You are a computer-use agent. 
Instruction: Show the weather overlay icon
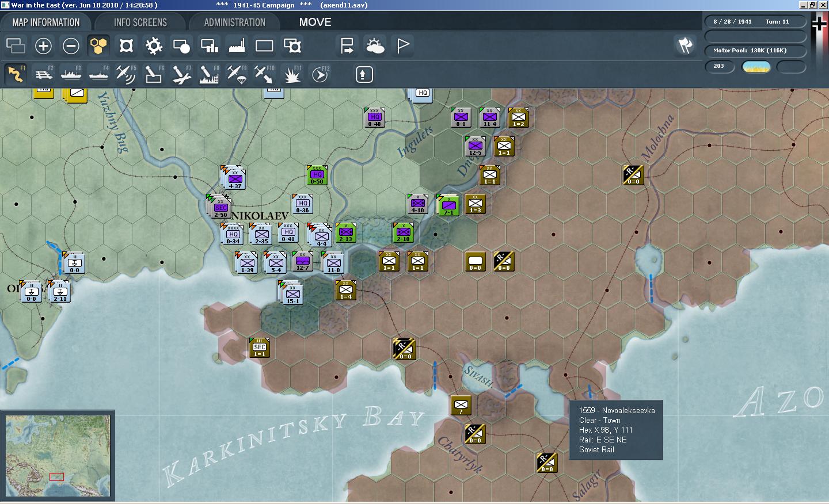point(375,45)
